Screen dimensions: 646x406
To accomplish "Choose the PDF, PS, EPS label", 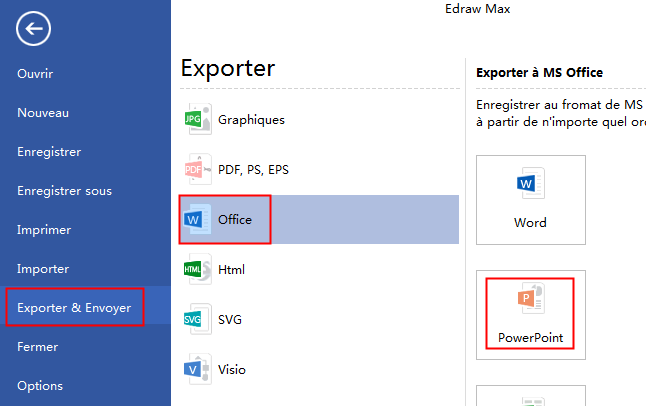I will [253, 170].
